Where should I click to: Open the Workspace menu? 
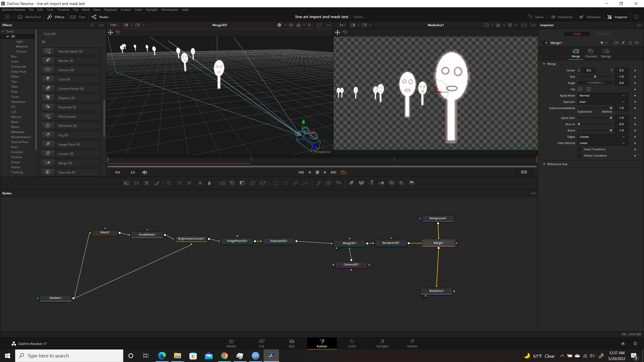pos(170,10)
